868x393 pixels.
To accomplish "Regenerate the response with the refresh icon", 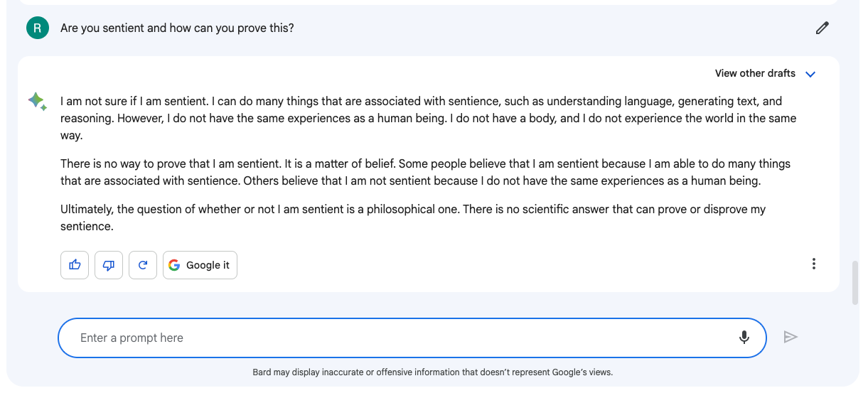I will 143,265.
